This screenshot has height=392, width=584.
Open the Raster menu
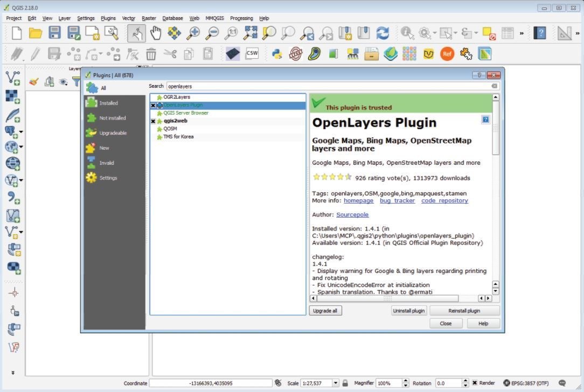click(x=149, y=18)
